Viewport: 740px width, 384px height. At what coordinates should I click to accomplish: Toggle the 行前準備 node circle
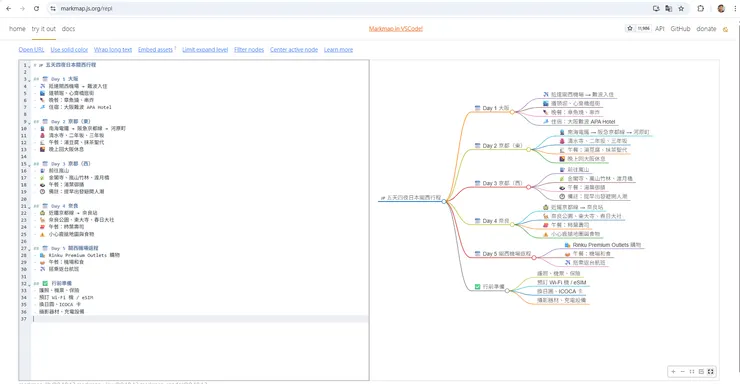coord(507,291)
